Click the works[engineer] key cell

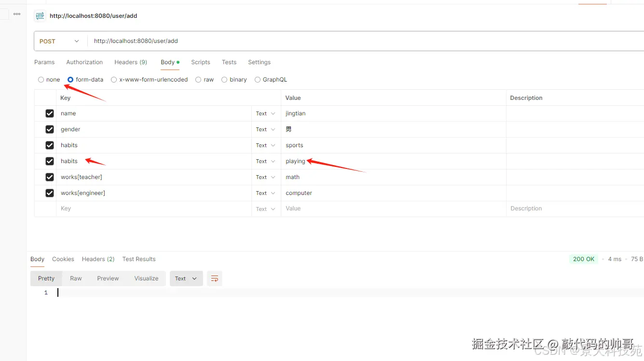tap(154, 193)
